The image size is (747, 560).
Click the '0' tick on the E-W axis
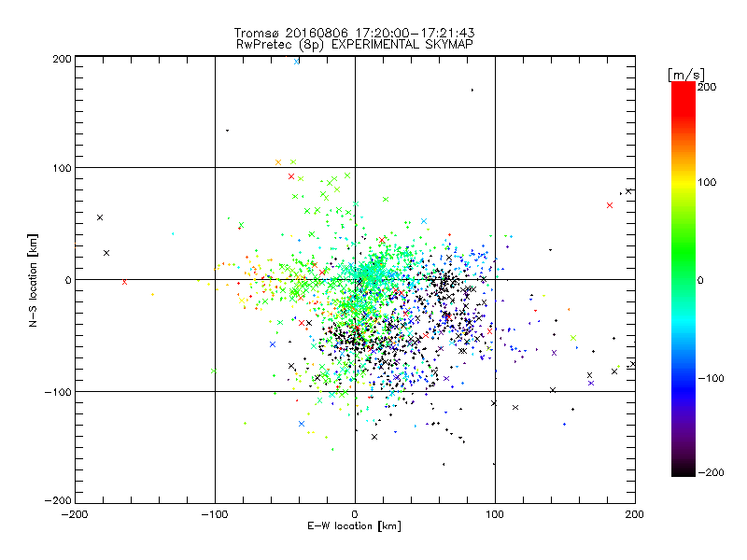pyautogui.click(x=355, y=514)
